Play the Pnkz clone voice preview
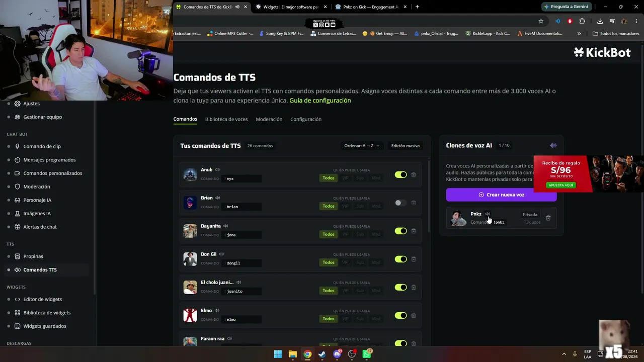The width and height of the screenshot is (644, 362). 488,214
